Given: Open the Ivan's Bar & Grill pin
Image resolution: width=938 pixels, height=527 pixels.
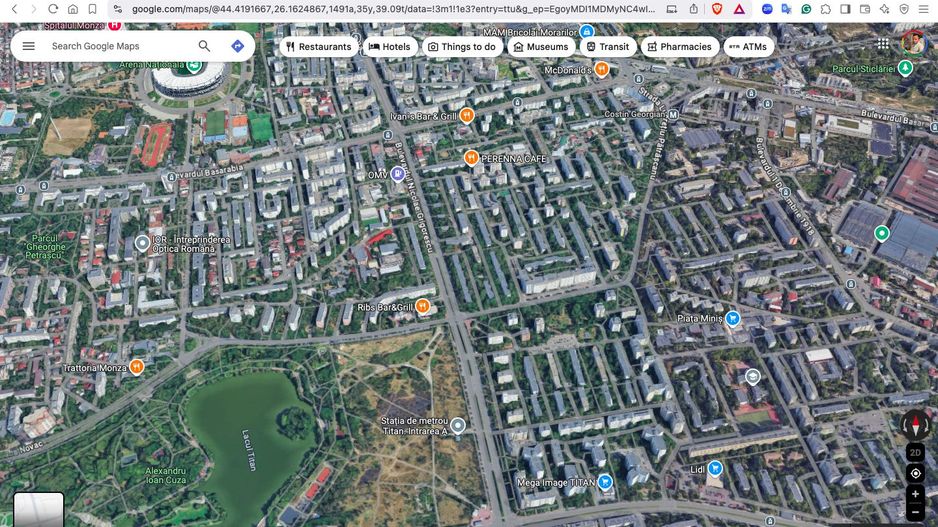Looking at the screenshot, I should tap(467, 115).
